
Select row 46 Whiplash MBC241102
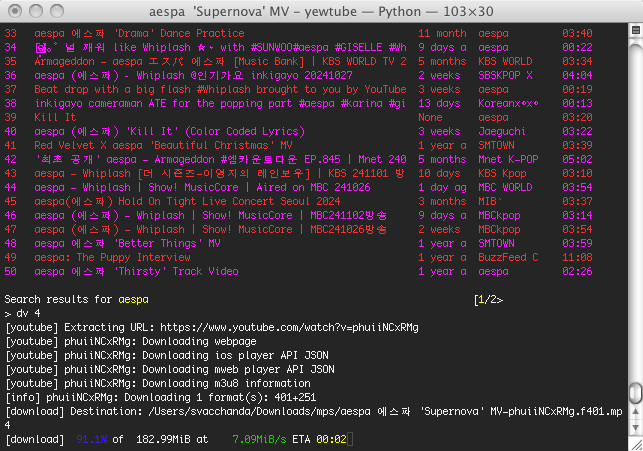[x=299, y=215]
